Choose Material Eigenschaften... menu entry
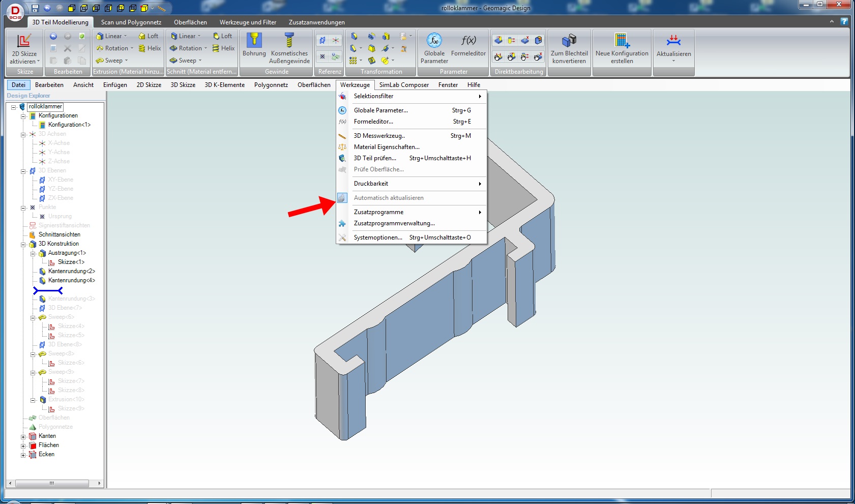The width and height of the screenshot is (855, 504). [411, 147]
